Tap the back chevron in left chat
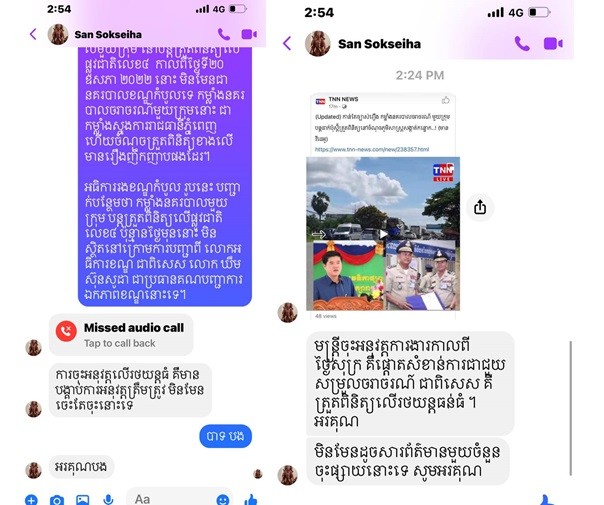The width and height of the screenshot is (604, 505). [x=33, y=34]
